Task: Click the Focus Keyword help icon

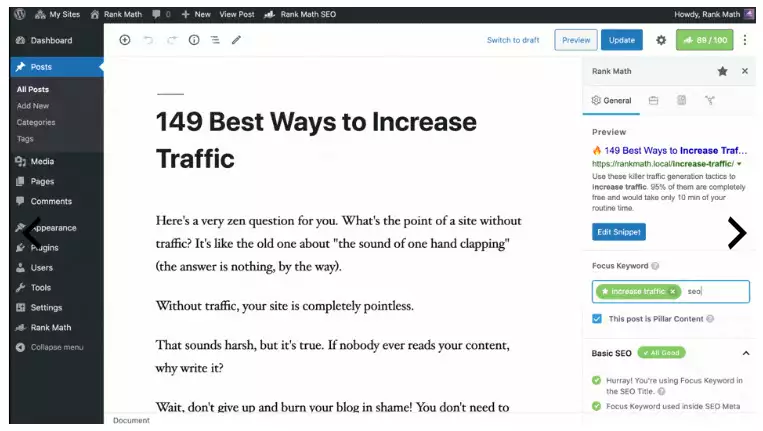Action: (655, 266)
